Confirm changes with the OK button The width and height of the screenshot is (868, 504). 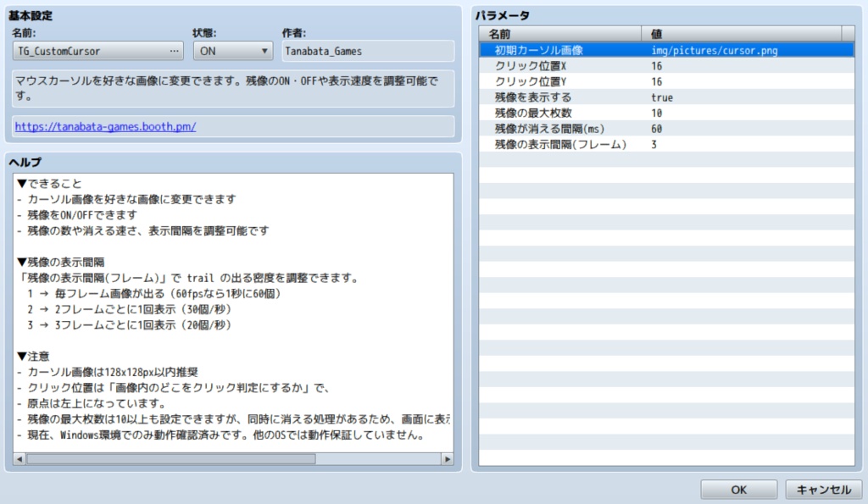pyautogui.click(x=737, y=489)
